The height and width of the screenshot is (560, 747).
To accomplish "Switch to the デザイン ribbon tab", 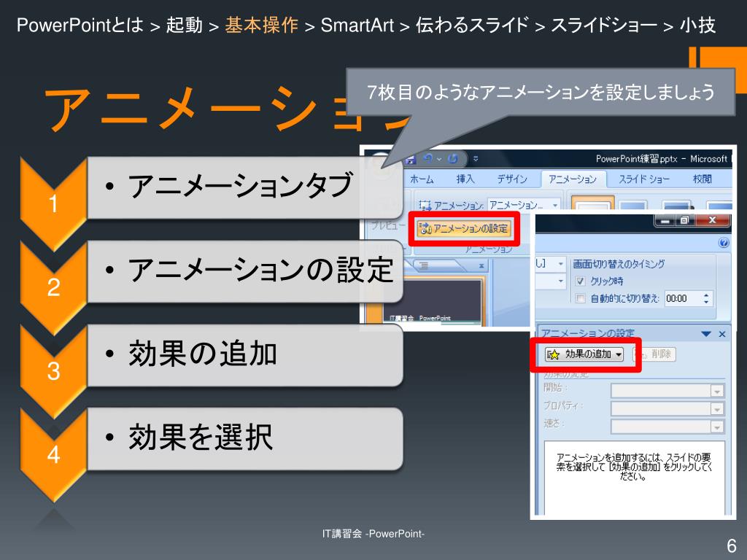I will click(512, 179).
